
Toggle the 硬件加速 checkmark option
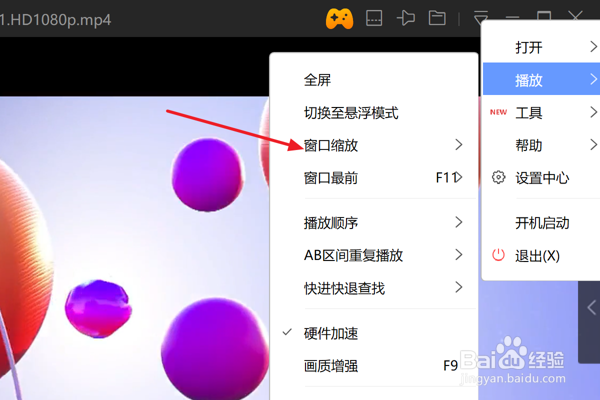(374, 333)
